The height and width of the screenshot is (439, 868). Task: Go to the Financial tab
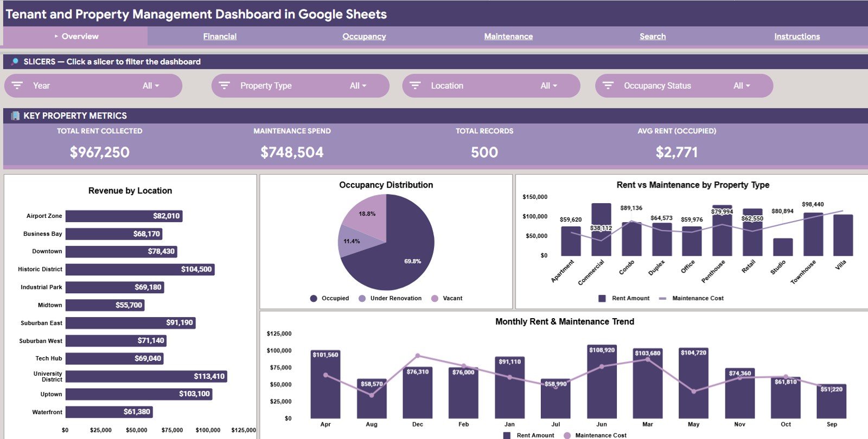(220, 36)
